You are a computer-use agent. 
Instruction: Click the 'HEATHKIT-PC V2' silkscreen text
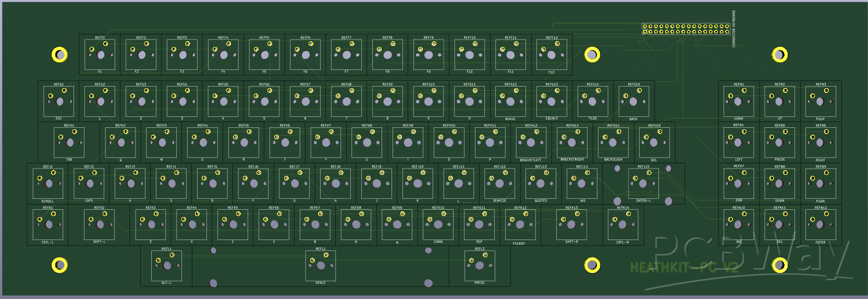(684, 268)
